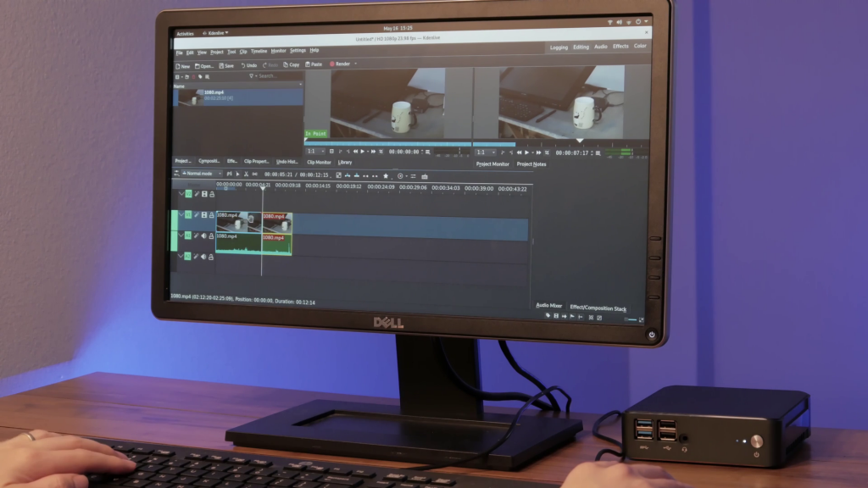Image resolution: width=868 pixels, height=488 pixels.
Task: Switch to the Editing workspace layout
Action: [581, 47]
